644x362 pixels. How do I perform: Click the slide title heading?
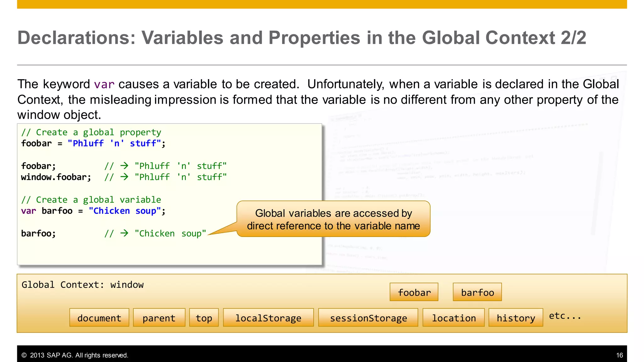coord(302,38)
